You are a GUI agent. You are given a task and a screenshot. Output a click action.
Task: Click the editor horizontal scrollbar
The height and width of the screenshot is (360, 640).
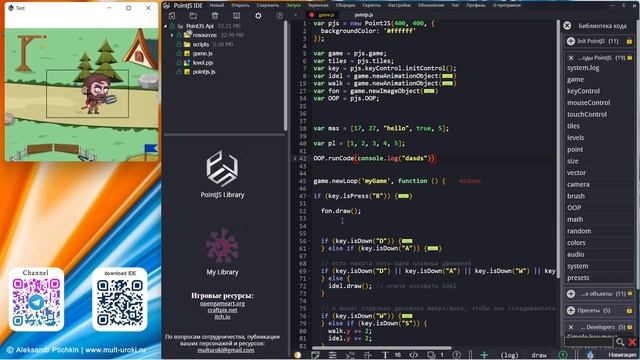(x=382, y=348)
